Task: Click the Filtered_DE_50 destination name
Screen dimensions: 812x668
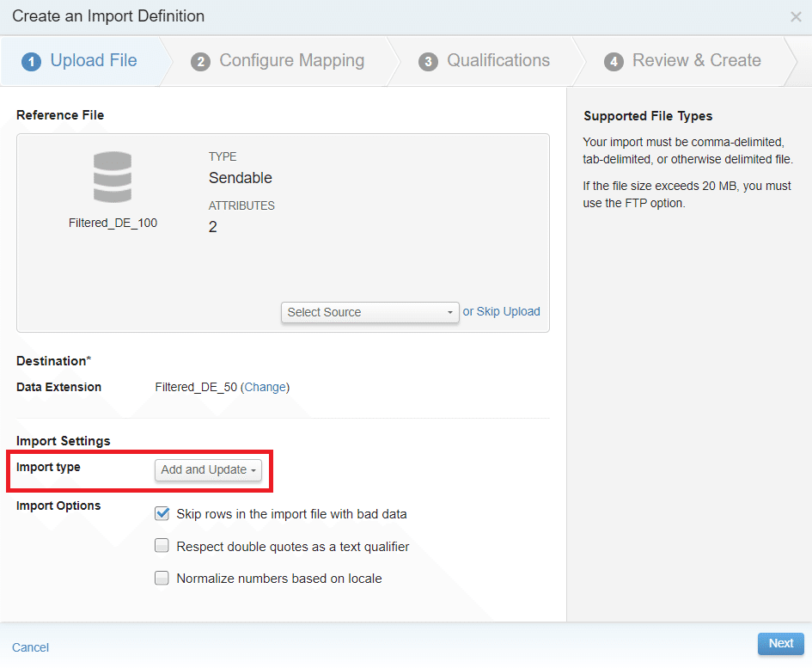Action: pos(196,387)
